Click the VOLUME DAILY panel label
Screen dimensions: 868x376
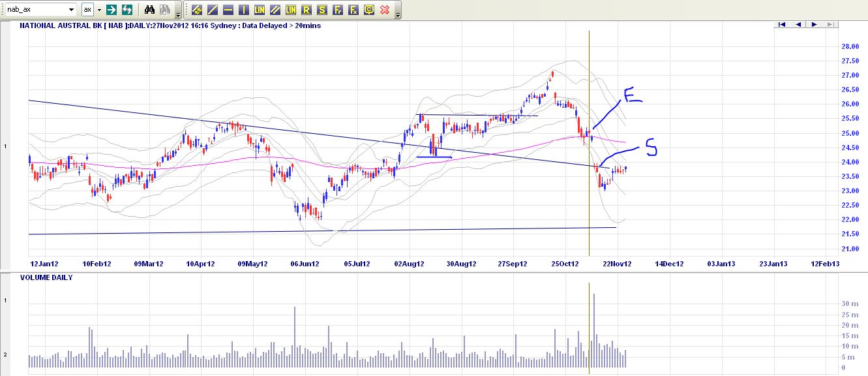pos(46,277)
